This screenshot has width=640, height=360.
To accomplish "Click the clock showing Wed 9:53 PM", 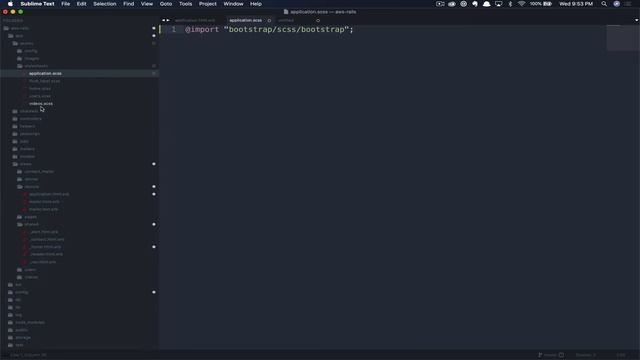I will click(576, 4).
